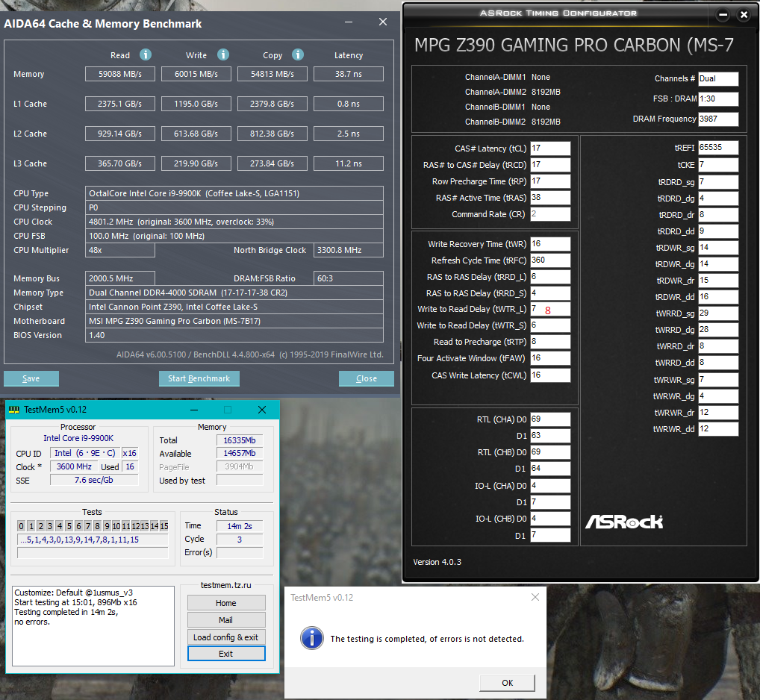Click the Memory Type DDR4-4000 SDRAM field
Viewport: 760px width, 700px height.
click(234, 293)
